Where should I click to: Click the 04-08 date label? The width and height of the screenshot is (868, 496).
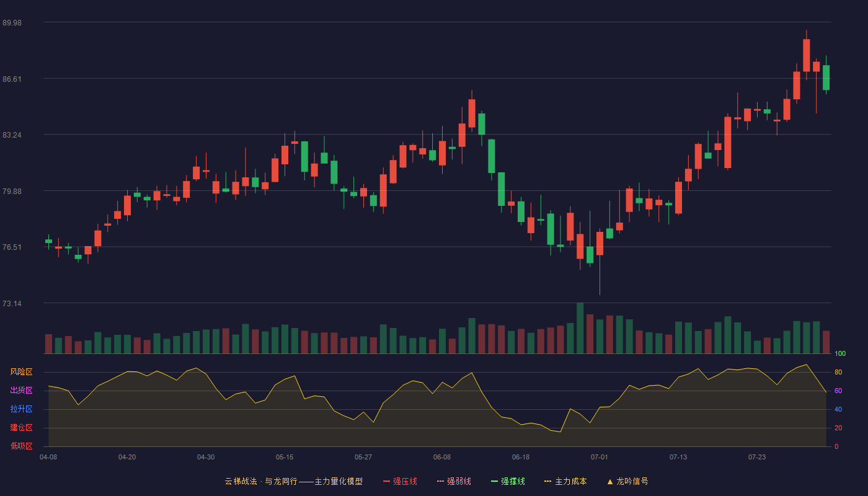pyautogui.click(x=48, y=457)
